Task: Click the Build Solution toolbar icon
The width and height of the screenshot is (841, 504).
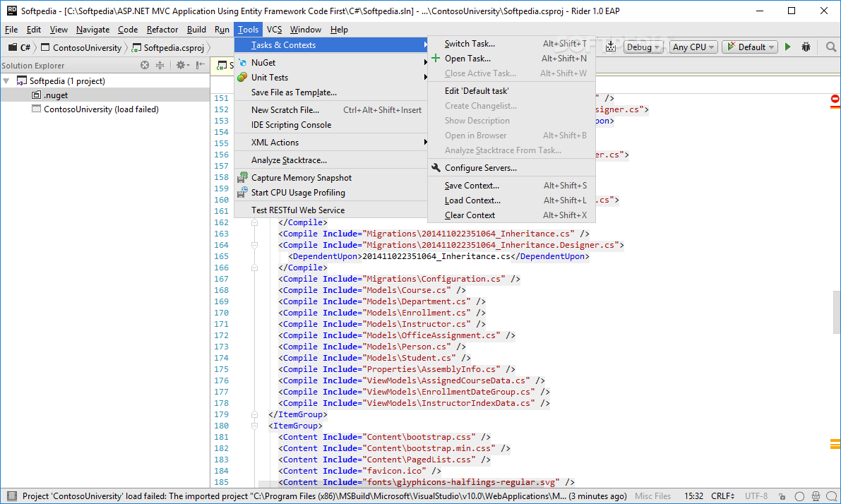Action: [610, 47]
